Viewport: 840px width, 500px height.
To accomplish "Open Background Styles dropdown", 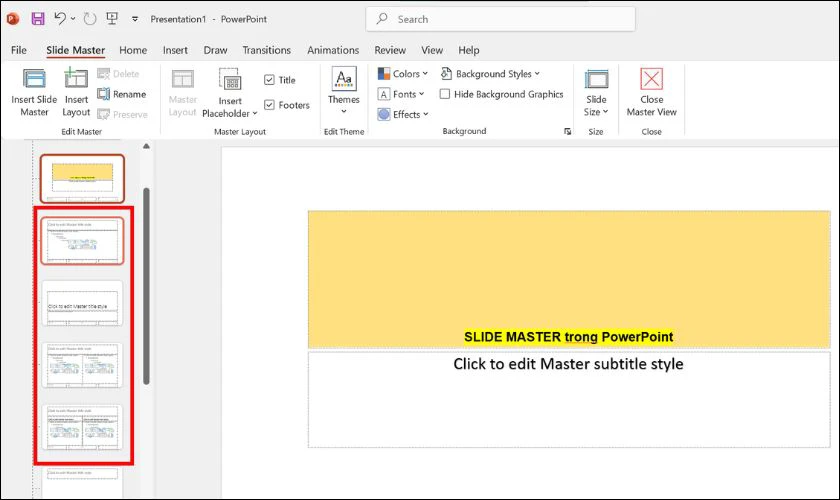I will [490, 74].
